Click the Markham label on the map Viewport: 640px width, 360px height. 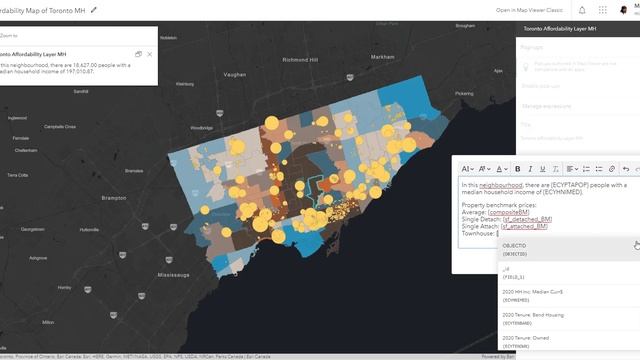382,57
